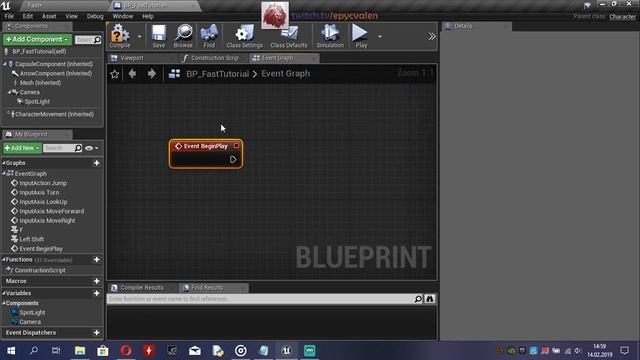Click find-in-all-blueprints binoculars icon
Screen dimensions: 640x360
pos(430,299)
